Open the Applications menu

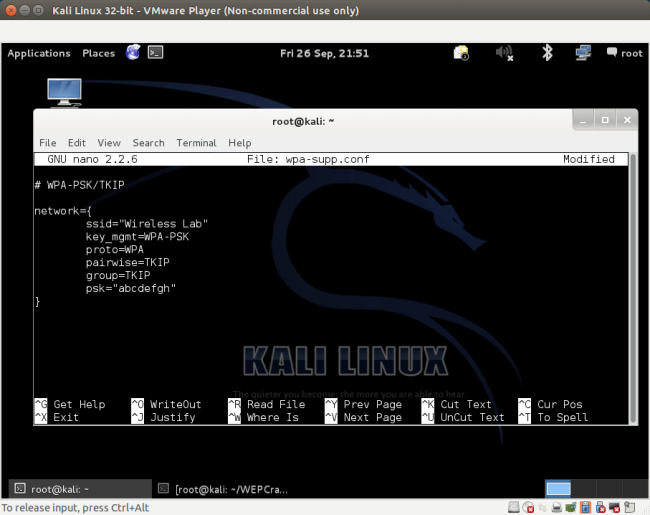pos(39,53)
